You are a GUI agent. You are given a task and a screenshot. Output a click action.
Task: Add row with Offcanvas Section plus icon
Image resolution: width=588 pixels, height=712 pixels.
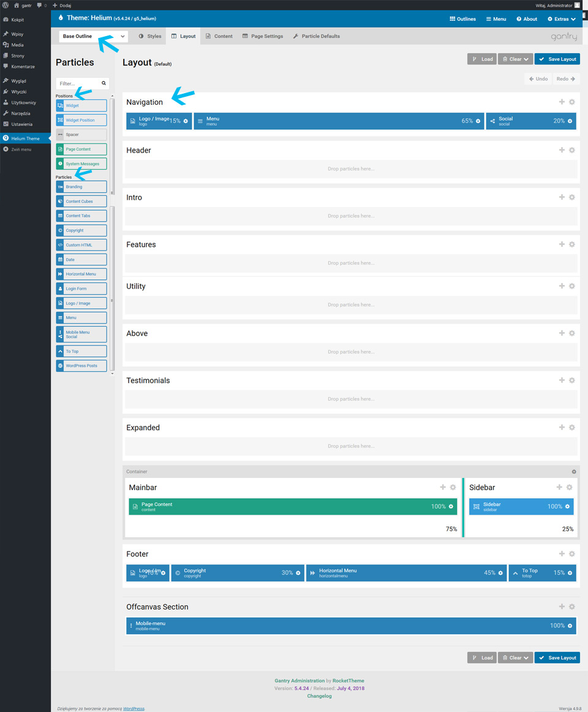click(562, 607)
